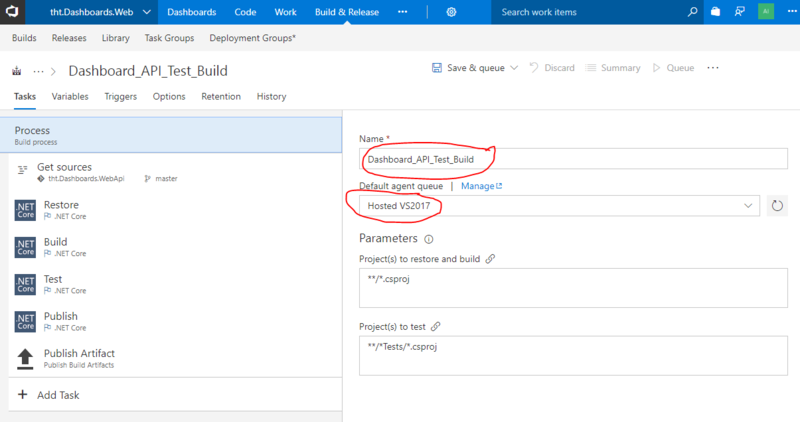Open the settings gear icon

[451, 12]
